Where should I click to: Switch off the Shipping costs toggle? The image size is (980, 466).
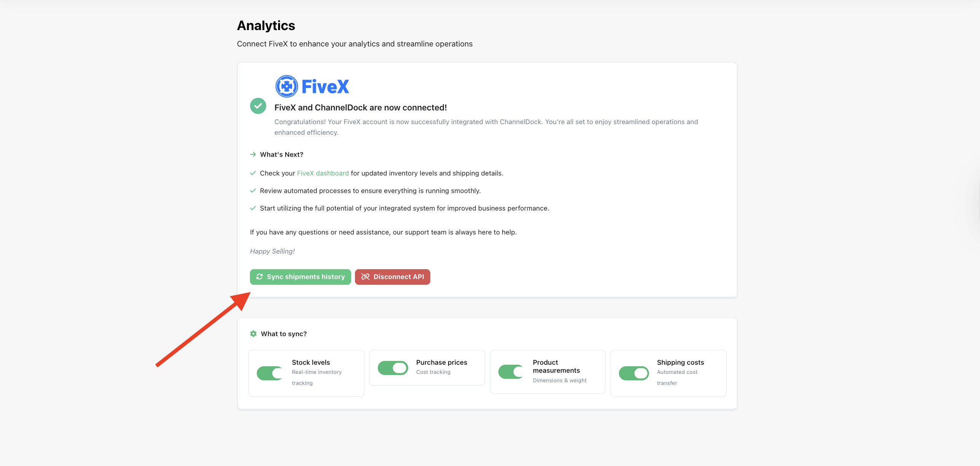tap(634, 373)
